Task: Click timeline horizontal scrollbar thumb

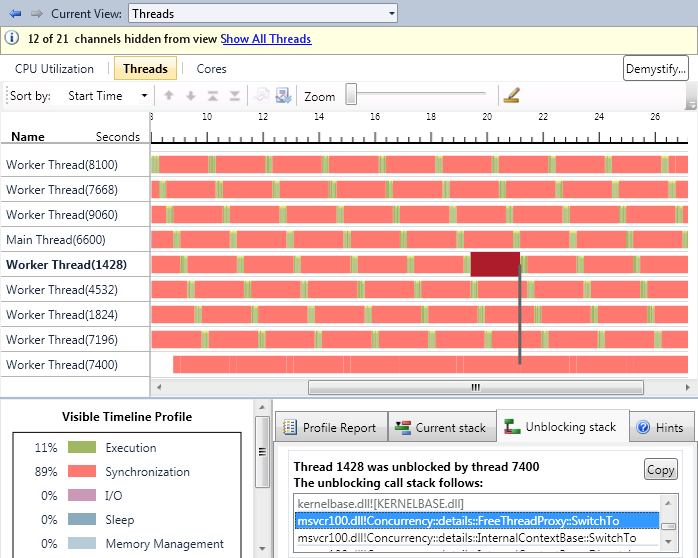Action: tap(475, 387)
